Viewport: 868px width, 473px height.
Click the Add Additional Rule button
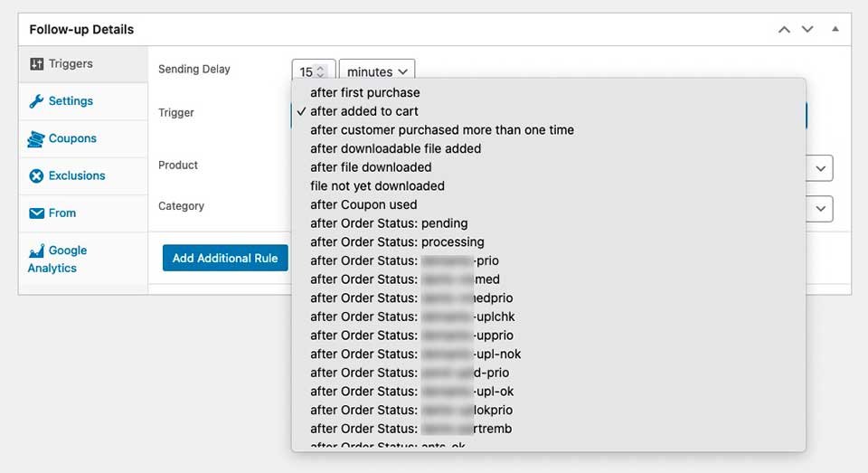coord(225,258)
